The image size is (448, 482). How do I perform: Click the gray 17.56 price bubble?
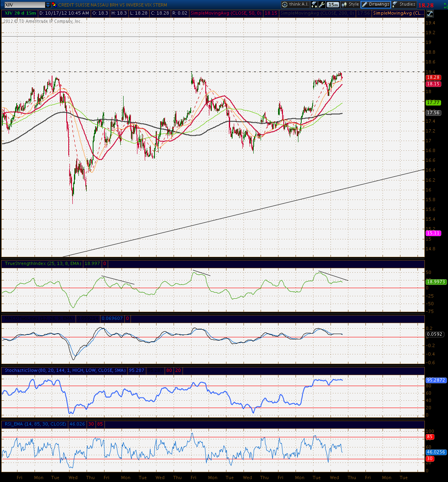pyautogui.click(x=433, y=113)
